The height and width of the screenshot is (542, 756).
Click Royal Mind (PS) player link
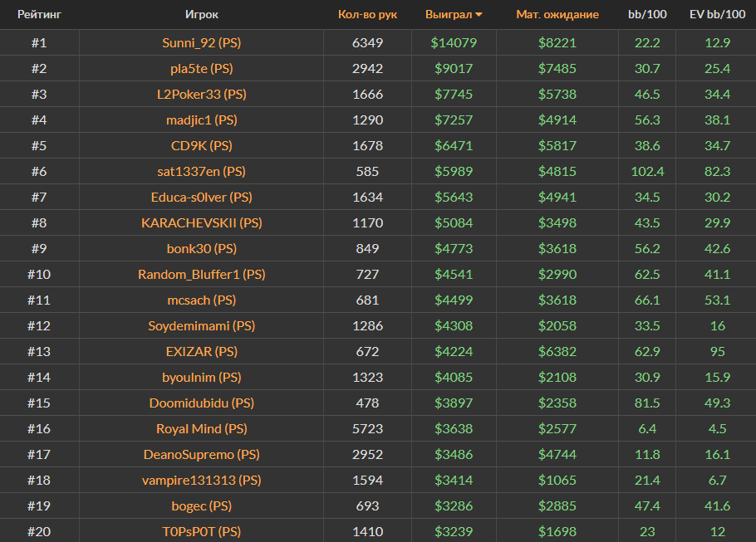[x=202, y=428]
